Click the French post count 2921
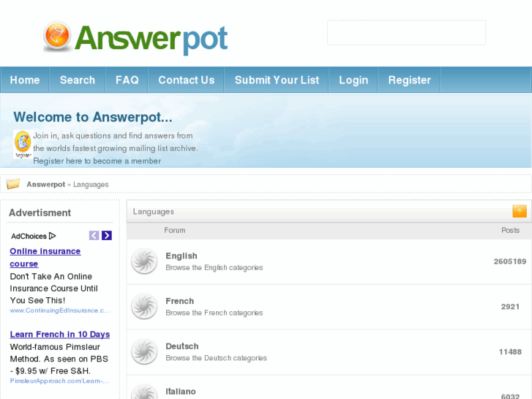Screen dimensions: 532x399 tap(510, 306)
